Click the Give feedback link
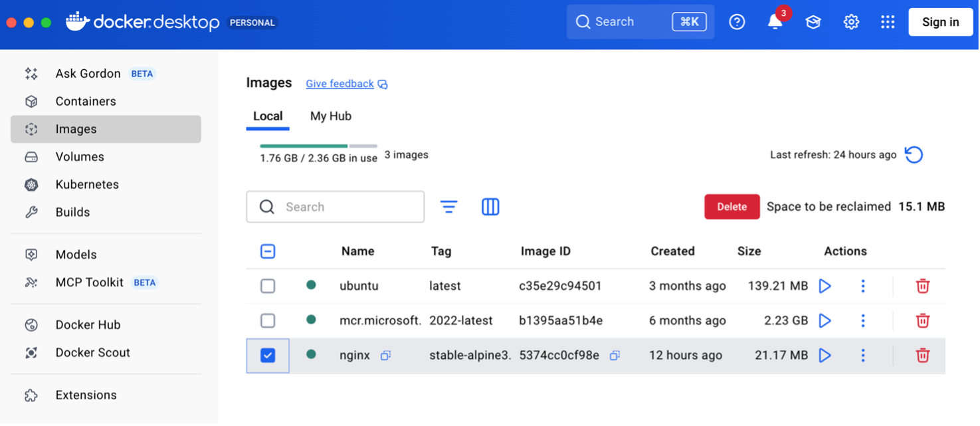 (340, 84)
